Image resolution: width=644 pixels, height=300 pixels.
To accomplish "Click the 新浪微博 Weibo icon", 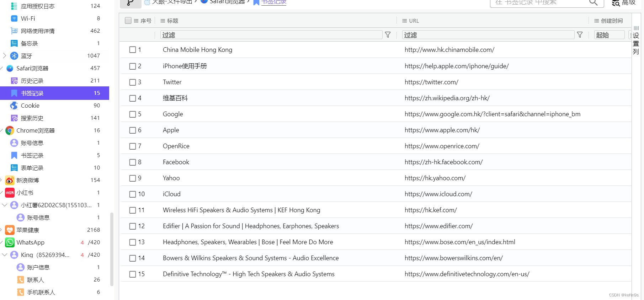I will point(10,180).
